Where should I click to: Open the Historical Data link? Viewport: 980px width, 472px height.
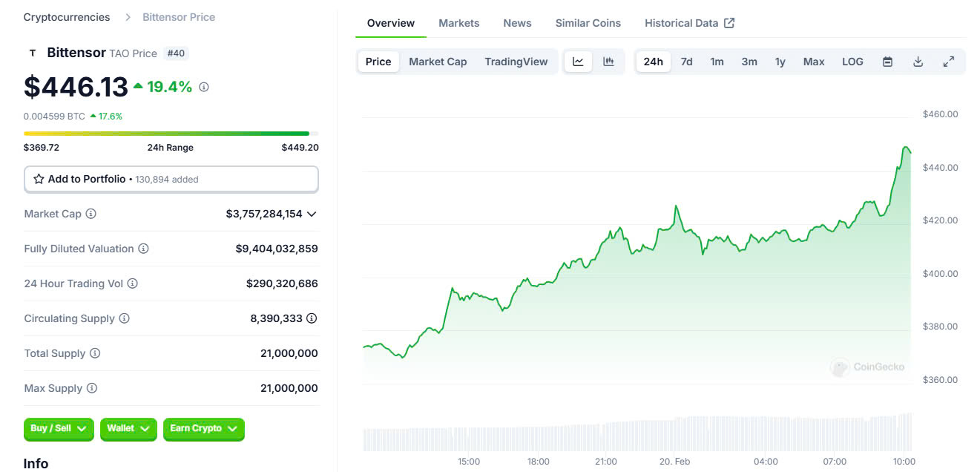(x=688, y=23)
